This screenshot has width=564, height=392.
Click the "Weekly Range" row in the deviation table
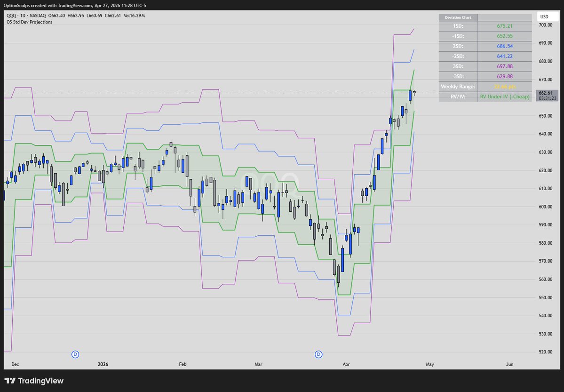point(458,86)
